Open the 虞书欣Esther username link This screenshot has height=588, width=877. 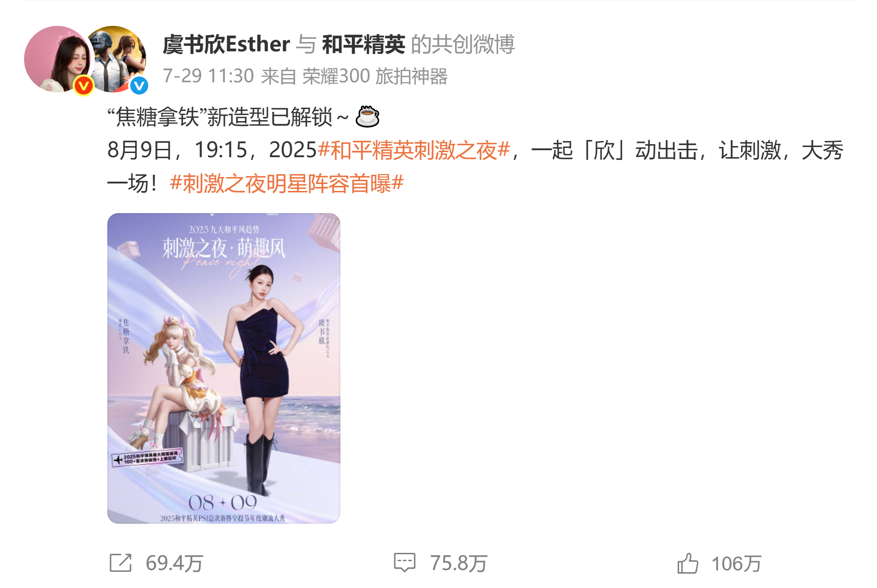[x=226, y=44]
